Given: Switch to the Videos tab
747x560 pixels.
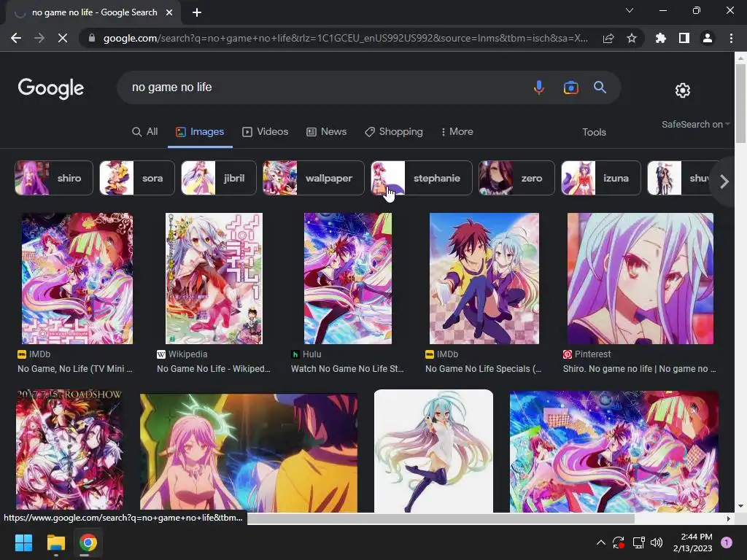Looking at the screenshot, I should coord(266,132).
